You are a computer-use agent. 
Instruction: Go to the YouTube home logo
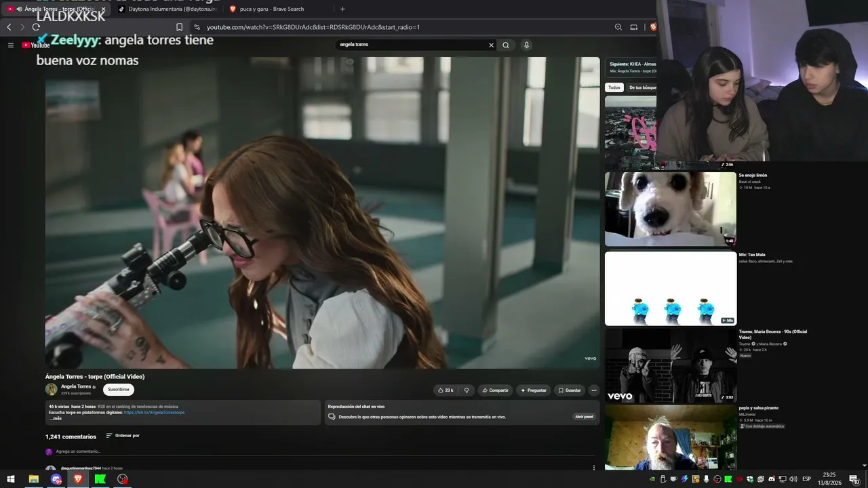(36, 45)
